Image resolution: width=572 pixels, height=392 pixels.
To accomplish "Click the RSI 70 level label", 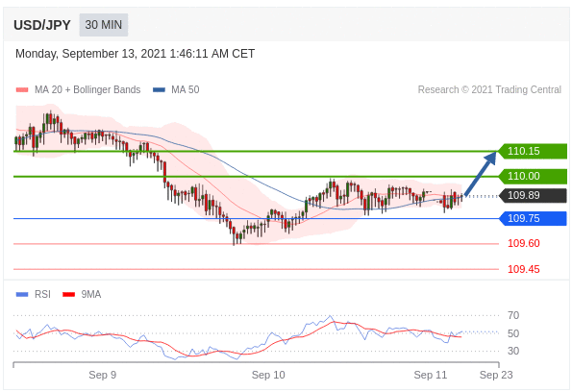I will pos(513,315).
